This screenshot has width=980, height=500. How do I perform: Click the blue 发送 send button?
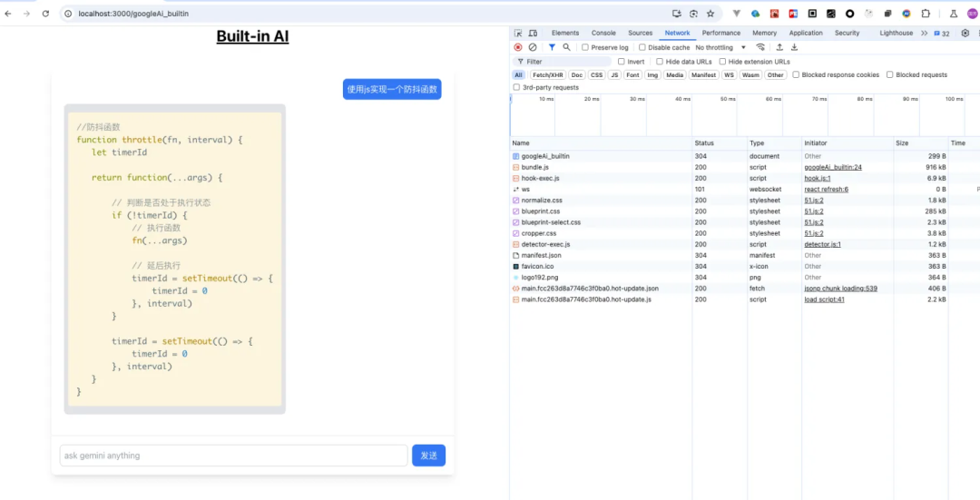click(x=428, y=456)
